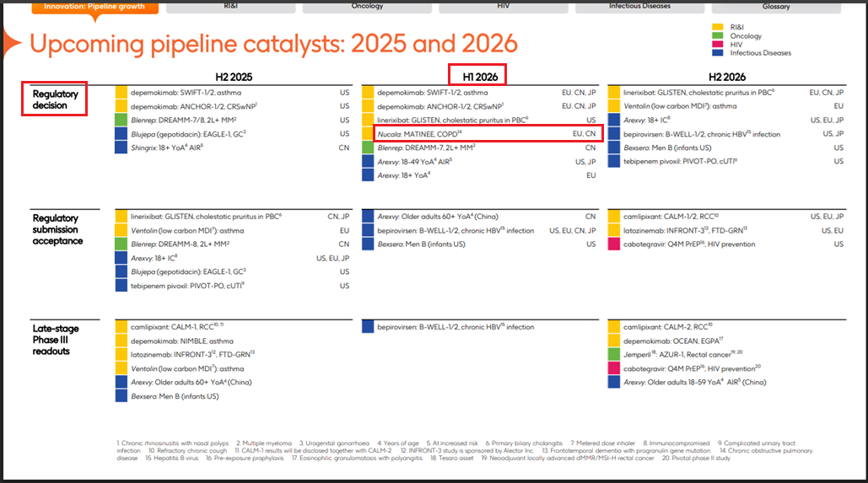Click the 'Infectious Diseases' legend label

(x=761, y=52)
